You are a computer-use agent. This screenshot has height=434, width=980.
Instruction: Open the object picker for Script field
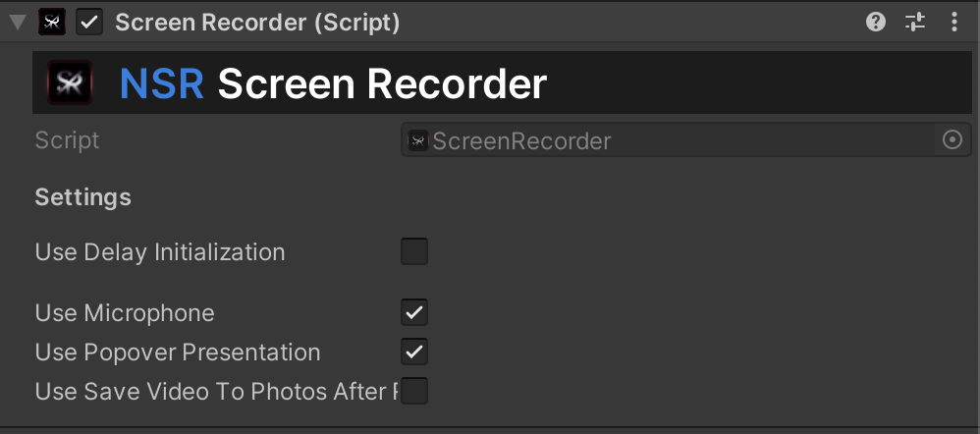953,140
